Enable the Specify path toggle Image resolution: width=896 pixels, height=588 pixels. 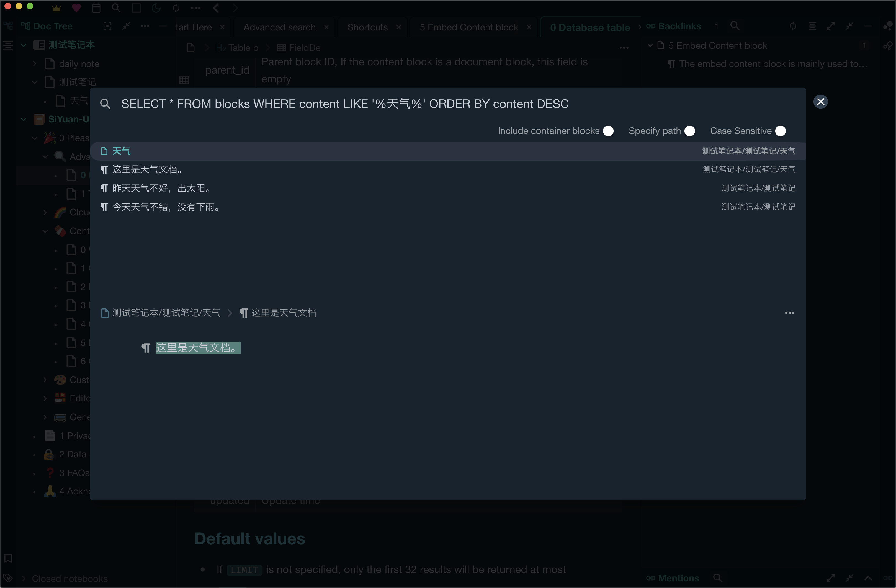click(690, 131)
